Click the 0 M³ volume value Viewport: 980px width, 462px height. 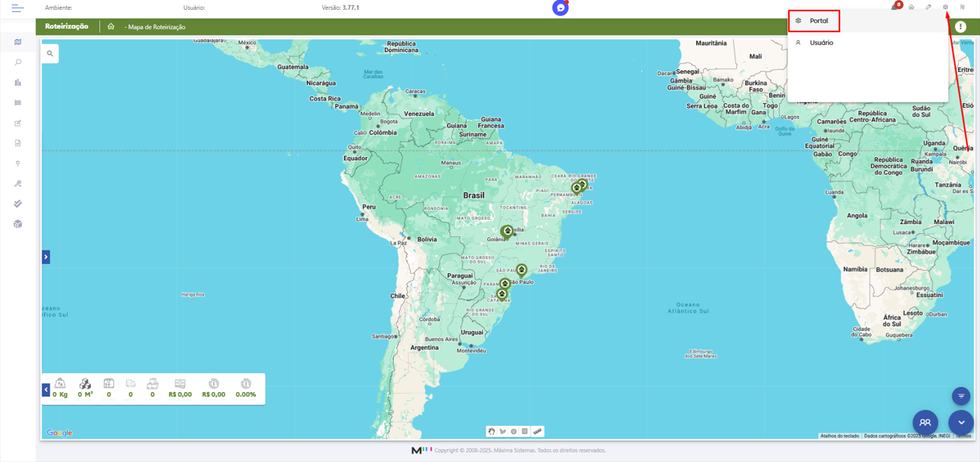[x=85, y=394]
